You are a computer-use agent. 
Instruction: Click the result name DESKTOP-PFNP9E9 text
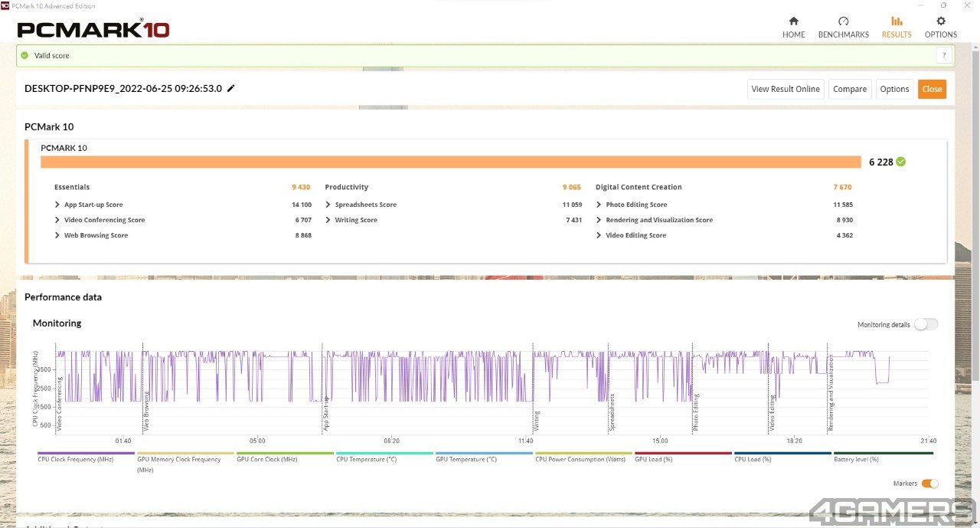[123, 88]
